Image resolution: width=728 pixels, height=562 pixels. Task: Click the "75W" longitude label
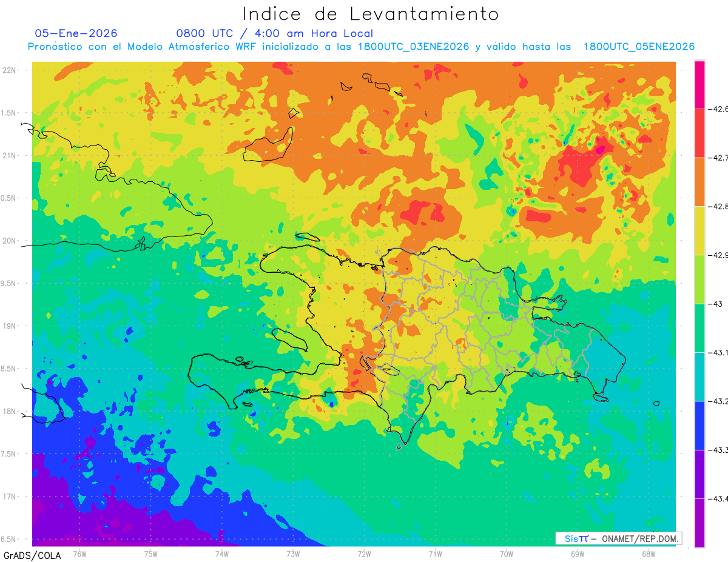click(x=151, y=554)
